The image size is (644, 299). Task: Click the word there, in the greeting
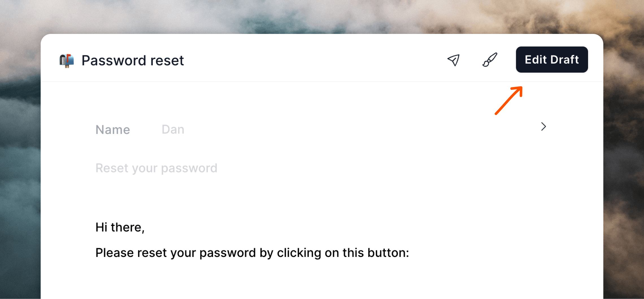point(128,227)
